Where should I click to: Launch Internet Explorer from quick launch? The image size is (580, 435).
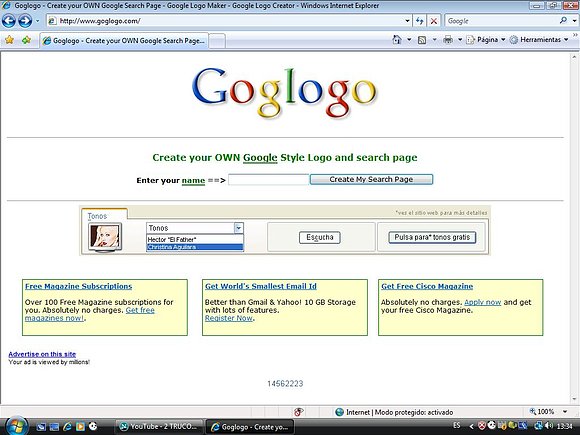pyautogui.click(x=67, y=427)
